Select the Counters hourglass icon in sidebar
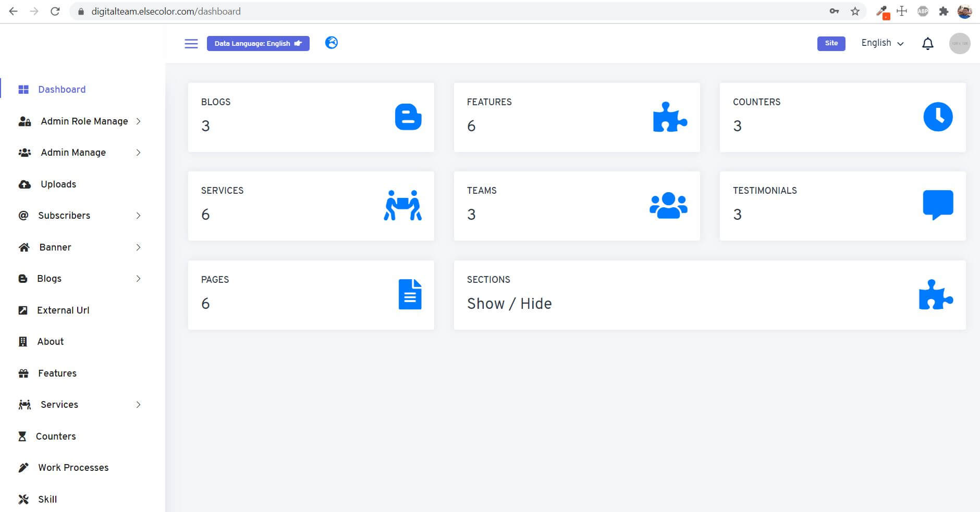This screenshot has height=512, width=980. coord(23,436)
